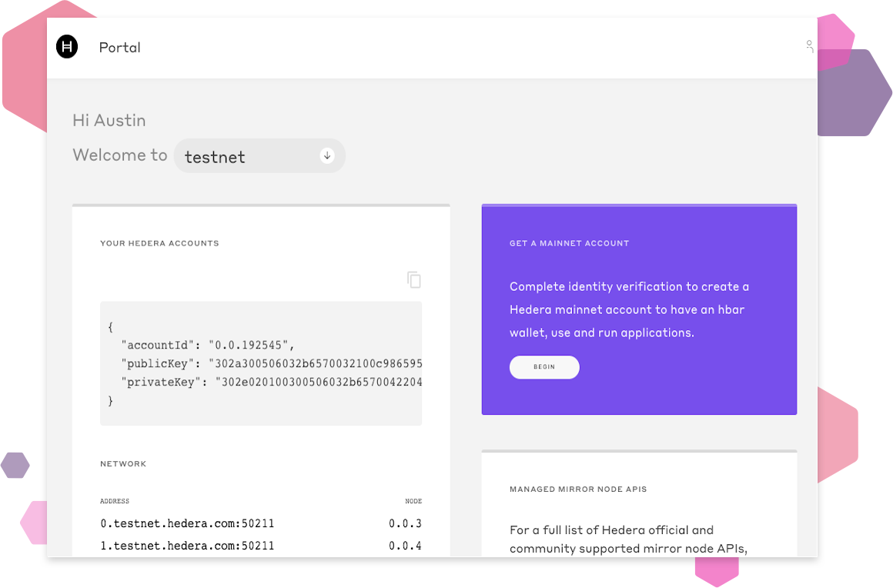Click the NODE column header
Image resolution: width=893 pixels, height=588 pixels.
click(413, 502)
